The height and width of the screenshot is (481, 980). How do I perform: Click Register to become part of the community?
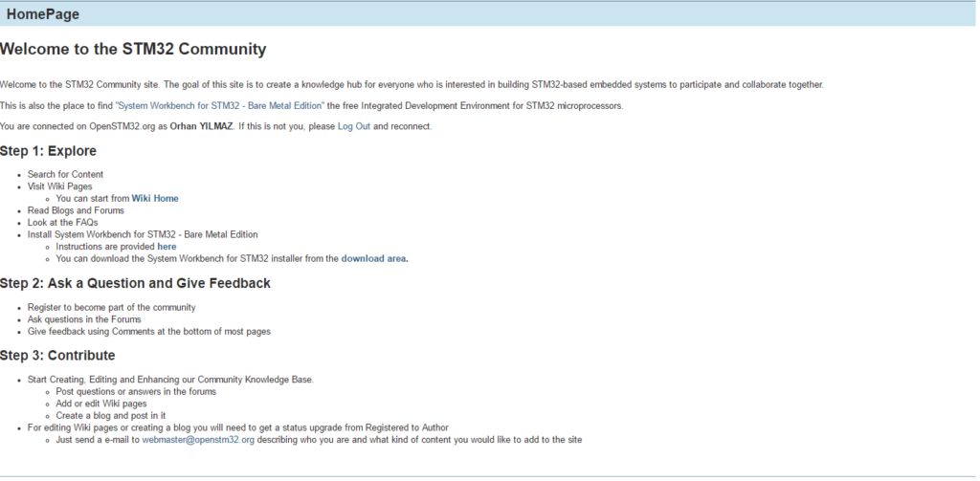pyautogui.click(x=111, y=307)
